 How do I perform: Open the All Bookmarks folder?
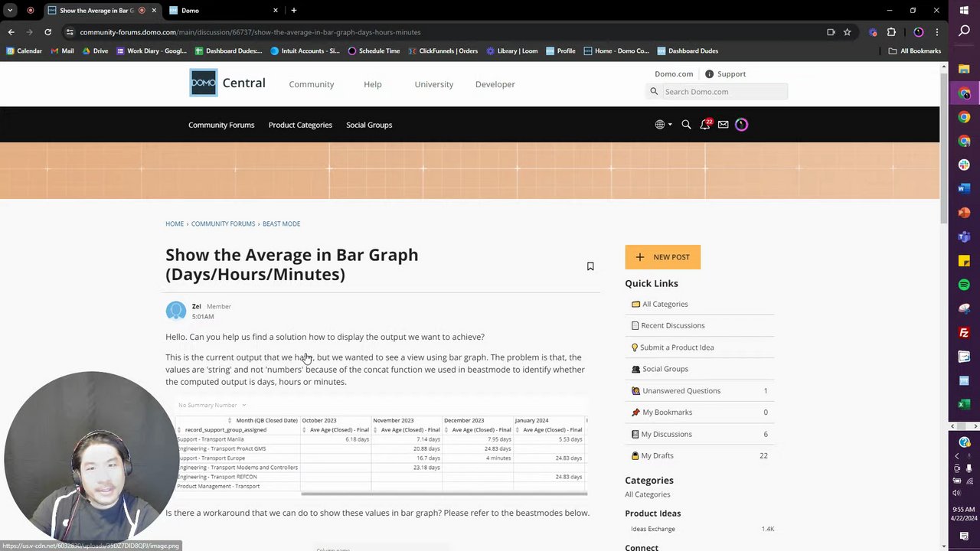pos(915,51)
